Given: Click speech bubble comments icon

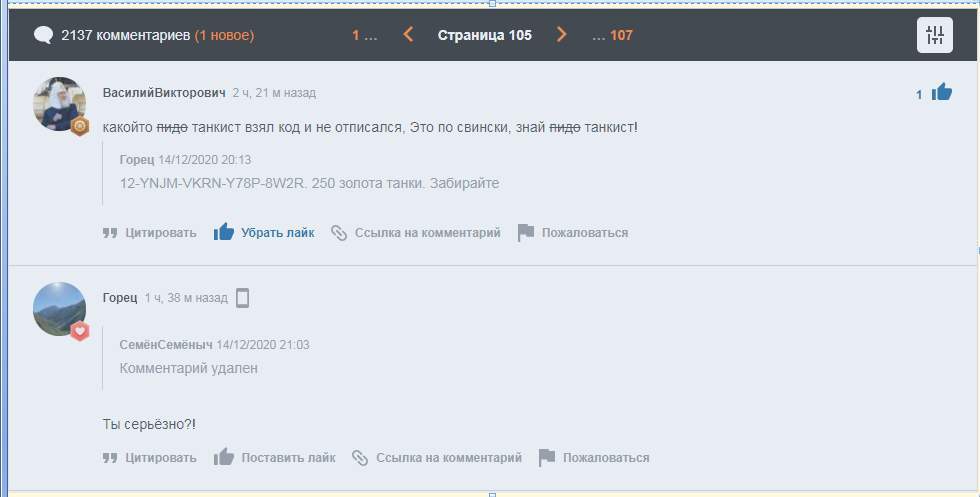Looking at the screenshot, I should point(43,35).
